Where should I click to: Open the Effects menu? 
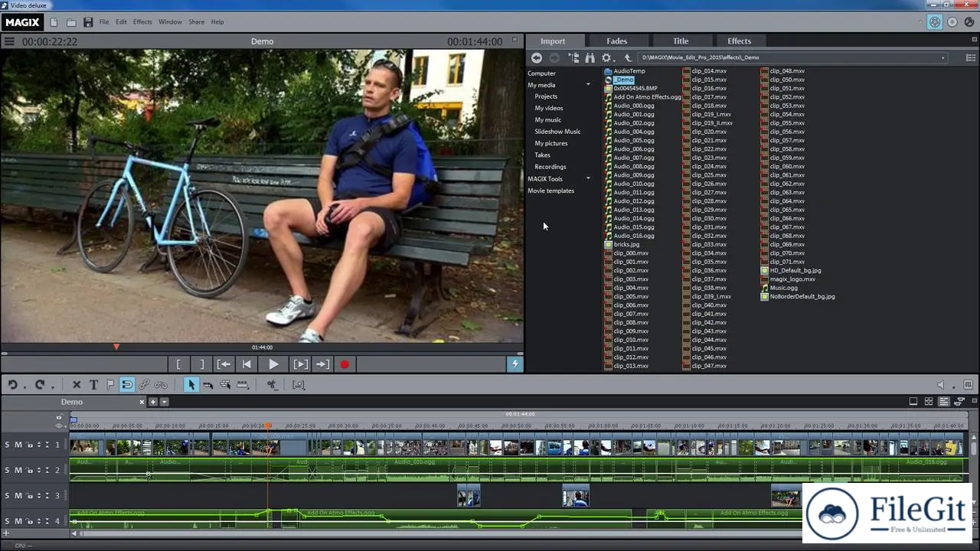point(142,22)
